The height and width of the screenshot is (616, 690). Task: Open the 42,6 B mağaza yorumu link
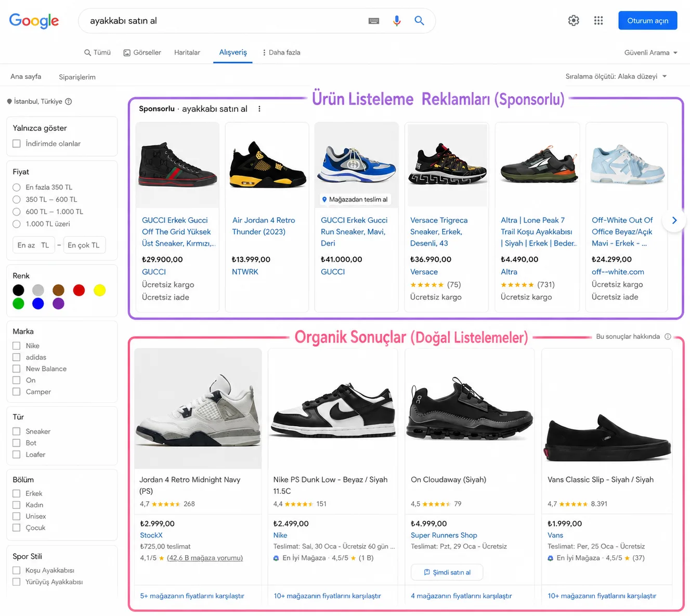tap(205, 558)
